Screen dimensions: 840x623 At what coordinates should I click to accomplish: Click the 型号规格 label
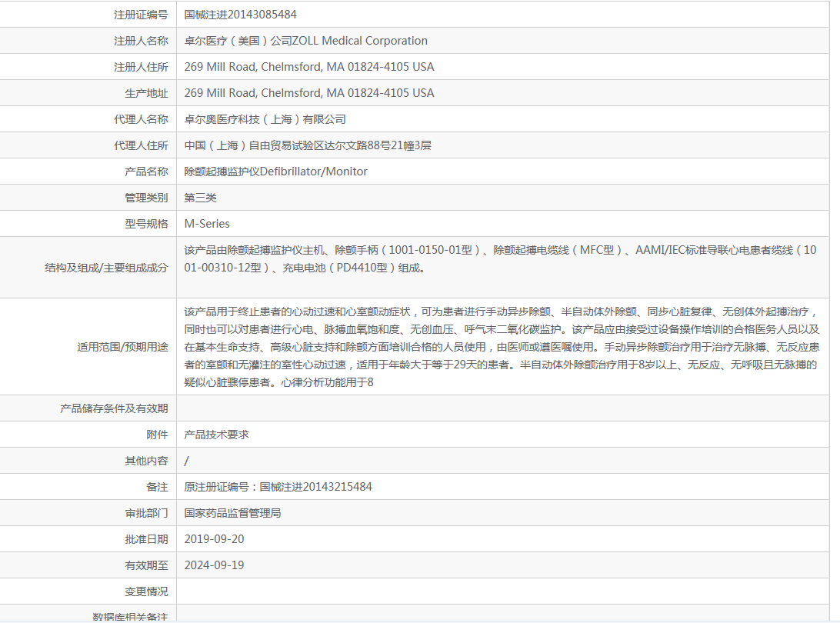(x=146, y=225)
